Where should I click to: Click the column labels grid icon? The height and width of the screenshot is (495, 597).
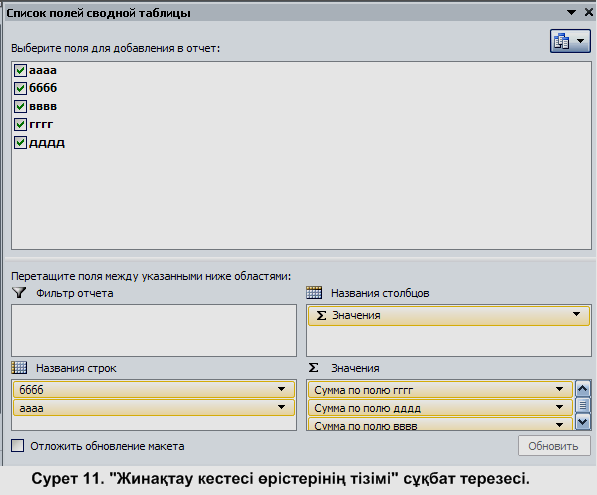(314, 292)
